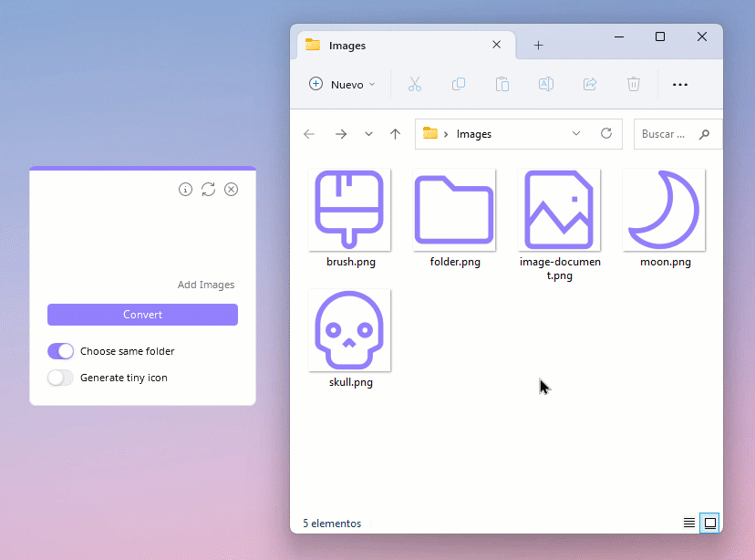Close the converter app with X icon

(232, 190)
